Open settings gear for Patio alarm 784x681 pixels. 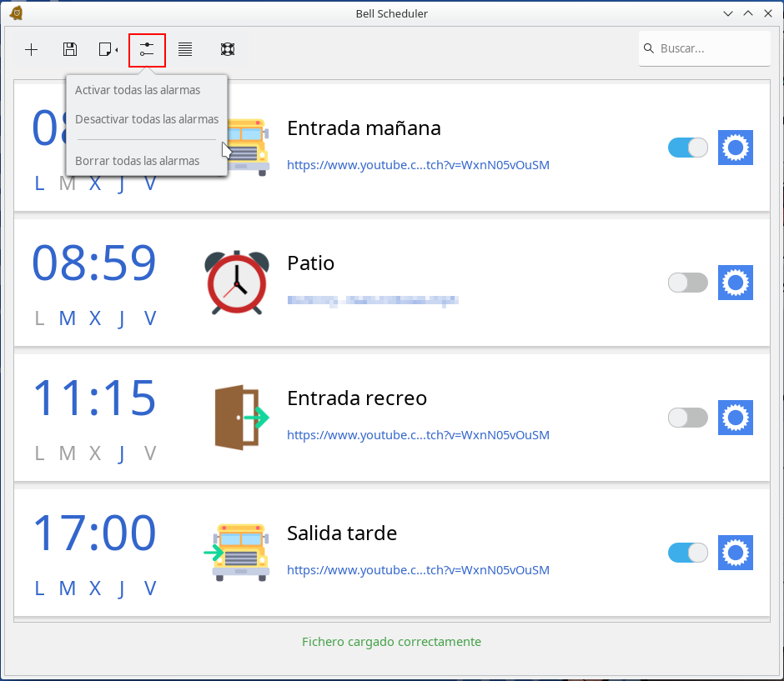[x=735, y=283]
